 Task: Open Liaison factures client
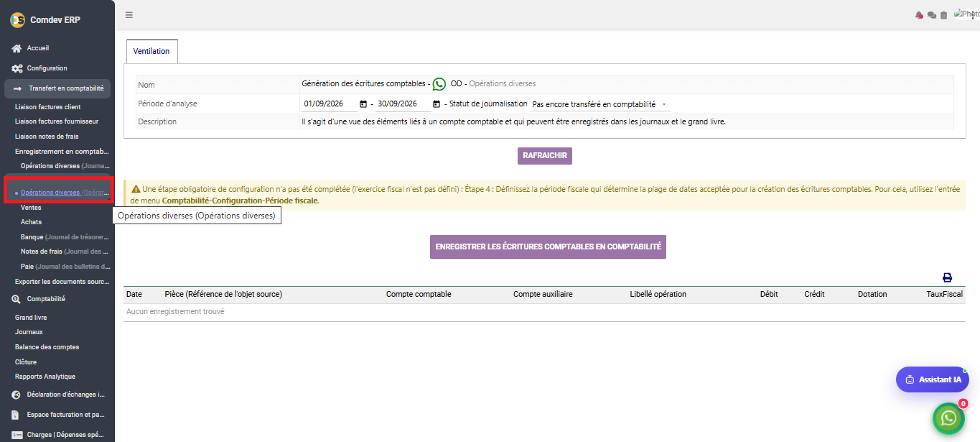(47, 107)
